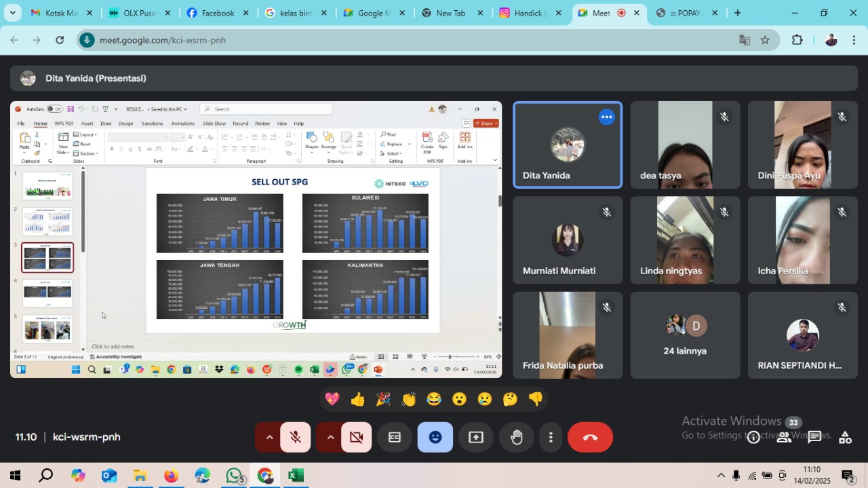The width and height of the screenshot is (868, 488).
Task: Open the meeting details info icon
Action: [753, 437]
